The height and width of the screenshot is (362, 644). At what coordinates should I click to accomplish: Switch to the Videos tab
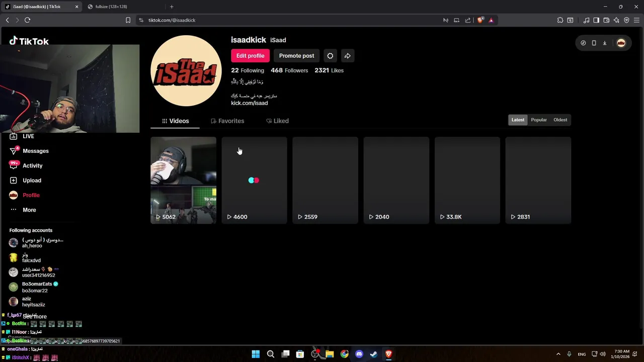(x=175, y=121)
